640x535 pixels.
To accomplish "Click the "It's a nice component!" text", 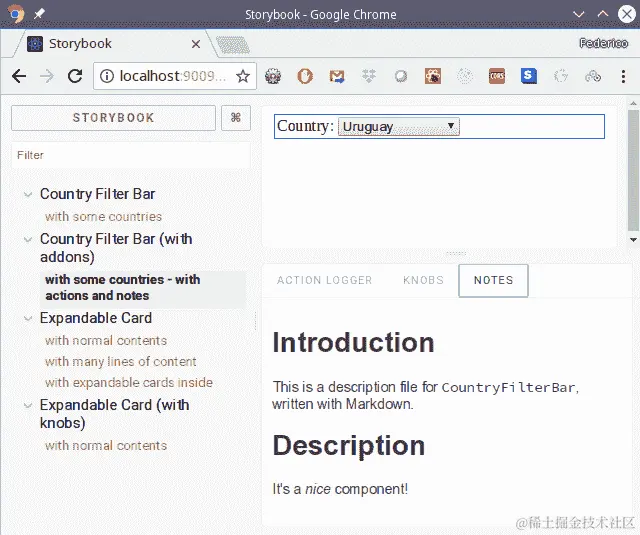I will click(x=340, y=489).
